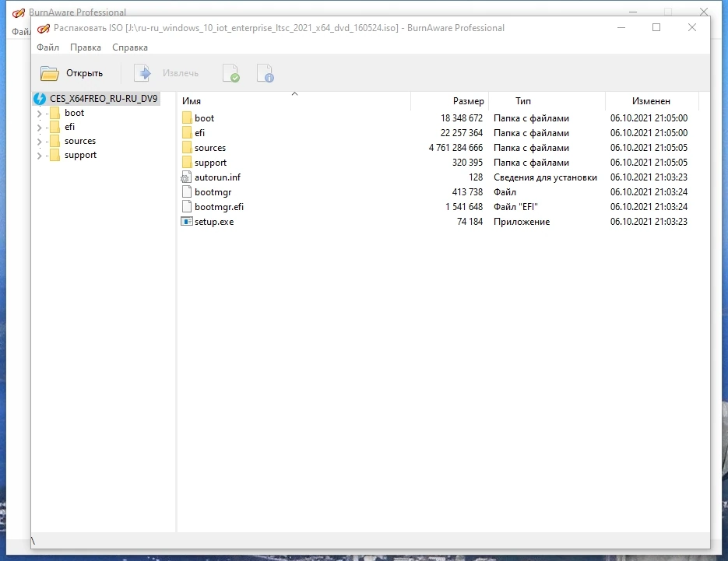Screen dimensions: 728x561
Task: Click the support folder icon in tree
Action: 55,155
